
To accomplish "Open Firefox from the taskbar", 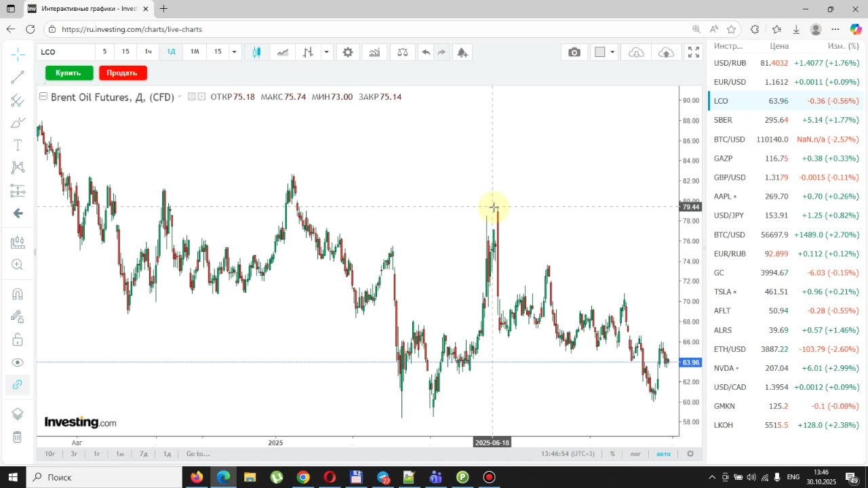I will coord(197,477).
